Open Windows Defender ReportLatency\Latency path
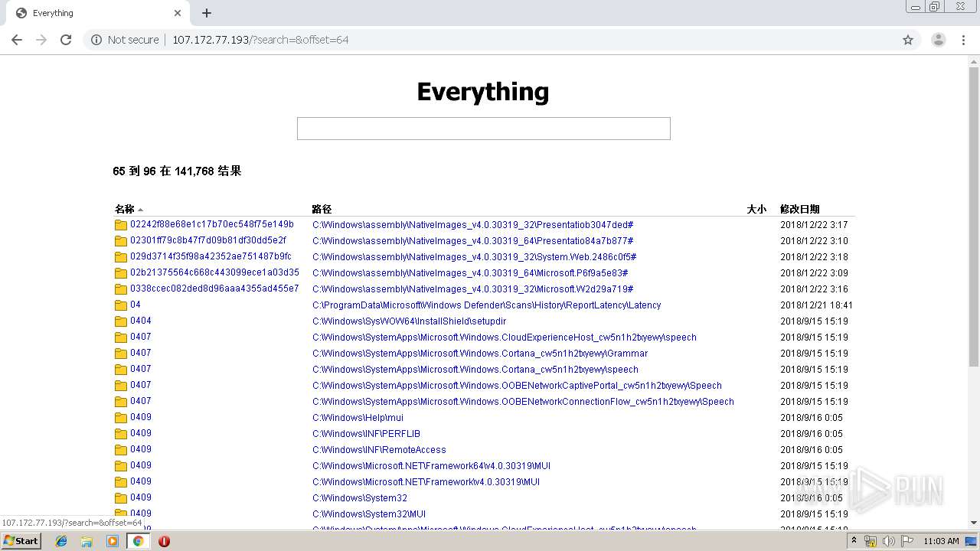 [486, 305]
